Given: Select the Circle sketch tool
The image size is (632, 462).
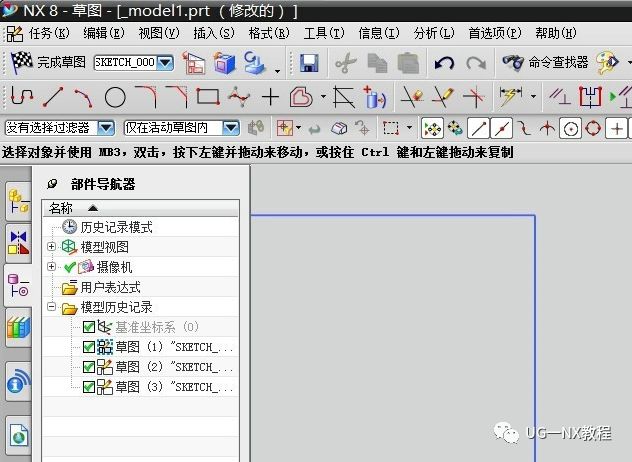Looking at the screenshot, I should pos(115,97).
